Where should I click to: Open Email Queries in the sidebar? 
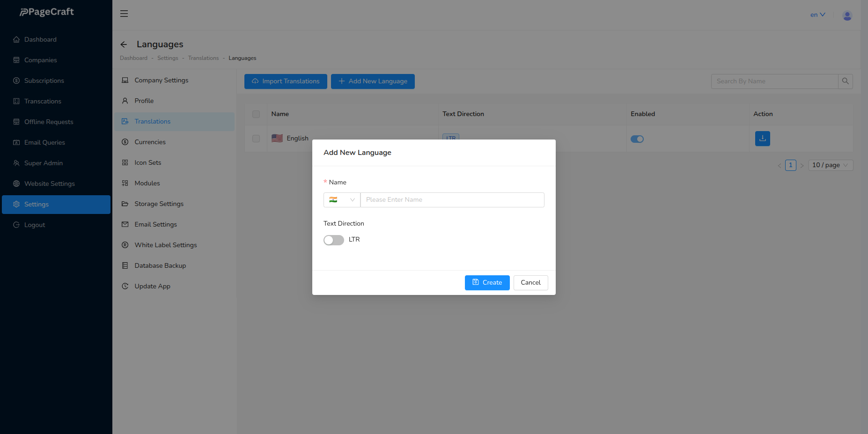(x=44, y=142)
